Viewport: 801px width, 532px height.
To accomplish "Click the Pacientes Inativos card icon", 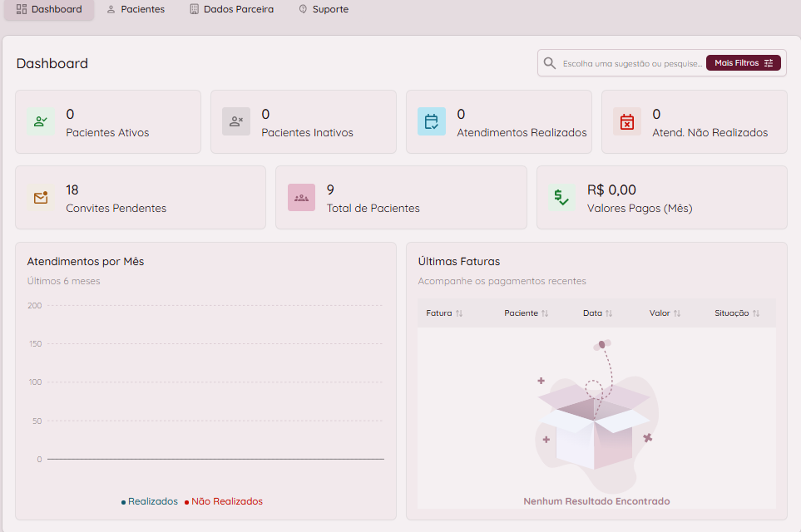I will pos(236,121).
